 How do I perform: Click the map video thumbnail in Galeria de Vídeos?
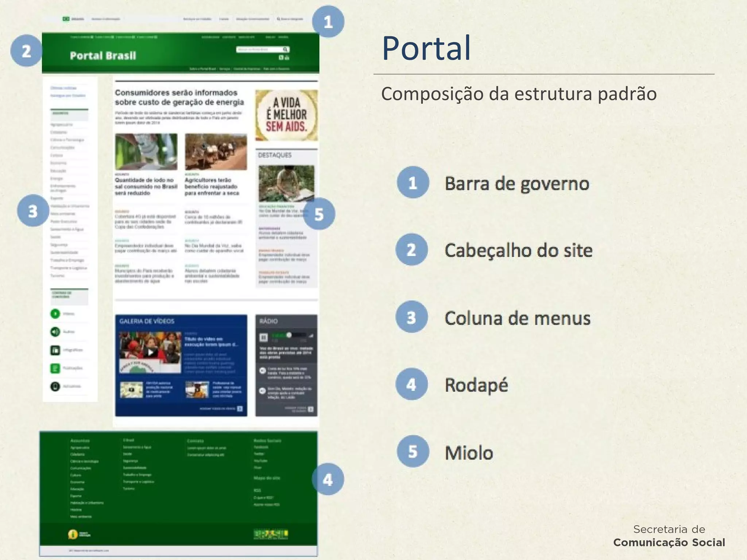coord(132,390)
